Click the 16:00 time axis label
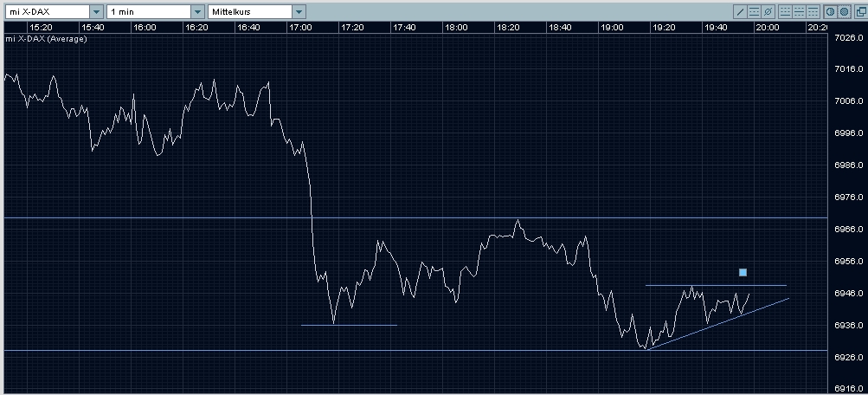Image resolution: width=868 pixels, height=395 pixels. point(145,28)
